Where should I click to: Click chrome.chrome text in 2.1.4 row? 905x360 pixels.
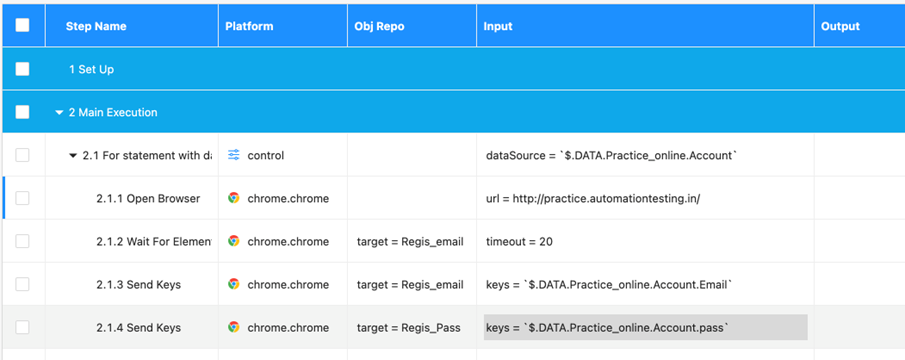288,328
